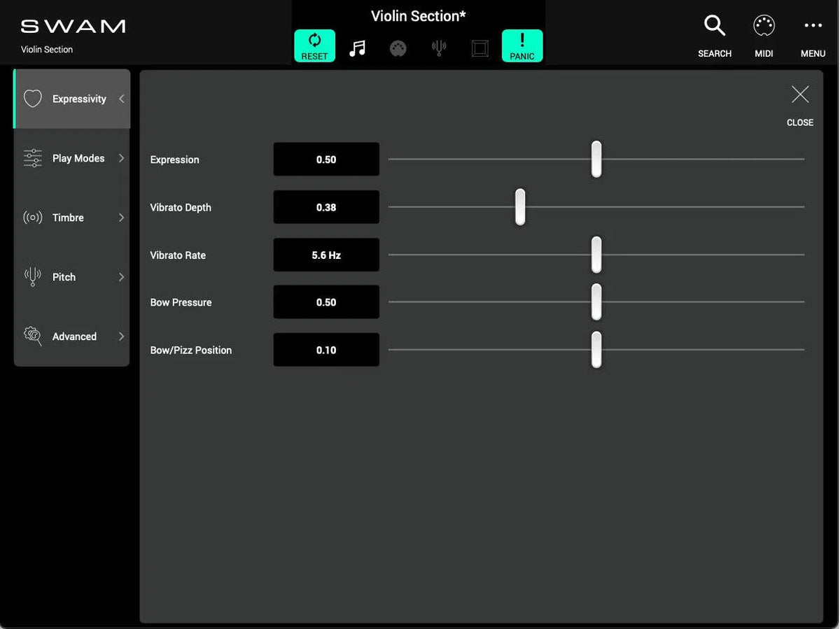840x629 pixels.
Task: Expand the Timbre section chevron
Action: (x=120, y=217)
